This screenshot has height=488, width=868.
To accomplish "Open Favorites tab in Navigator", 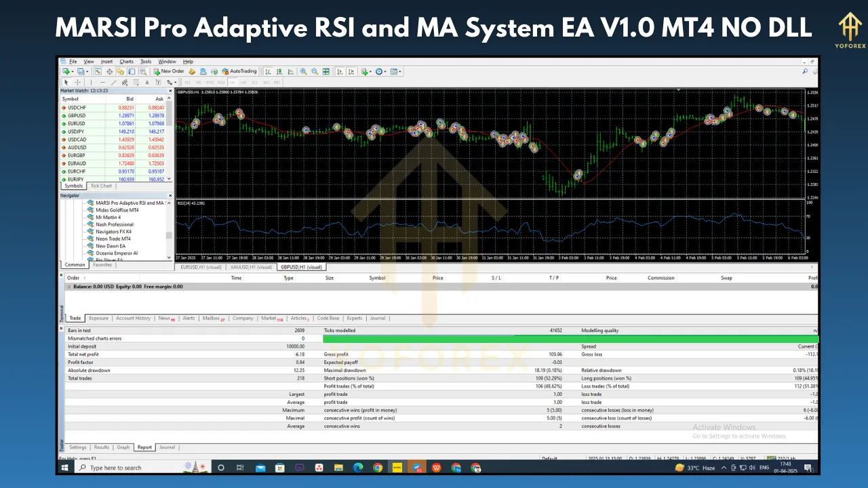I will point(102,265).
